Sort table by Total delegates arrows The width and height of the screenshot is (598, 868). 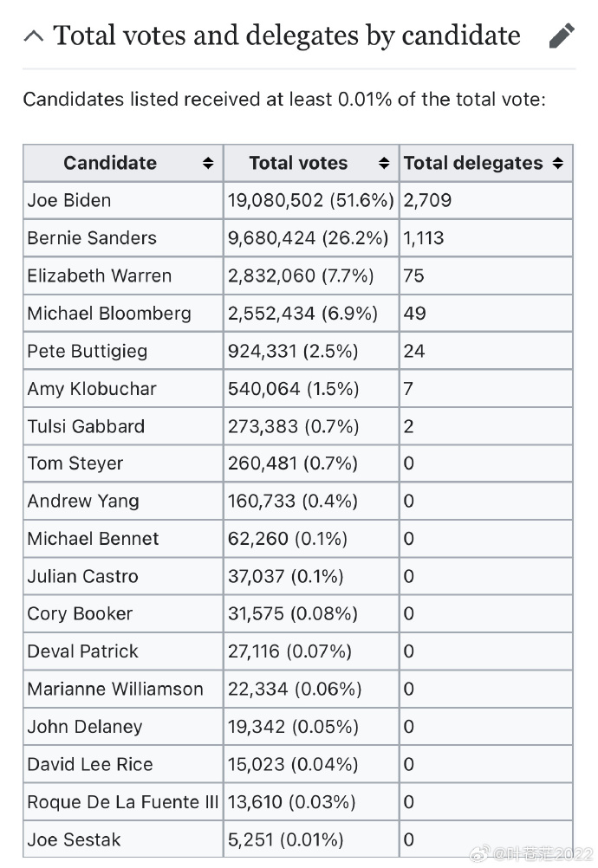point(558,163)
